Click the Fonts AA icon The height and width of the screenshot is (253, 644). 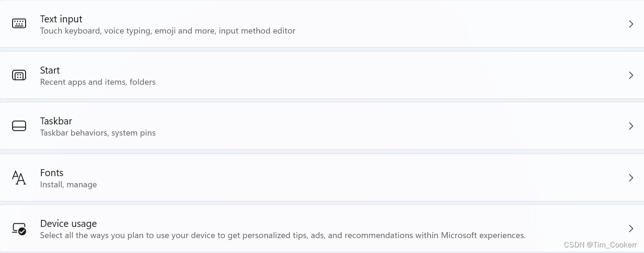(19, 178)
